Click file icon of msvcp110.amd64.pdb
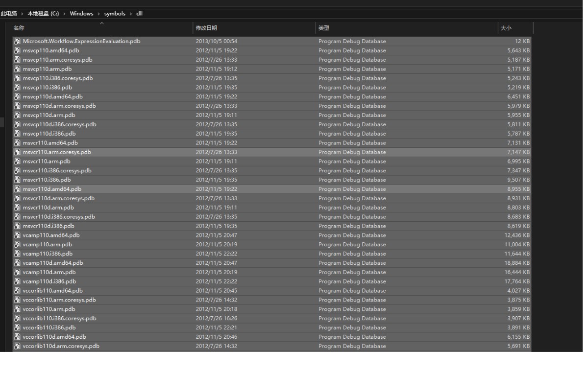The width and height of the screenshot is (588, 373). [17, 50]
